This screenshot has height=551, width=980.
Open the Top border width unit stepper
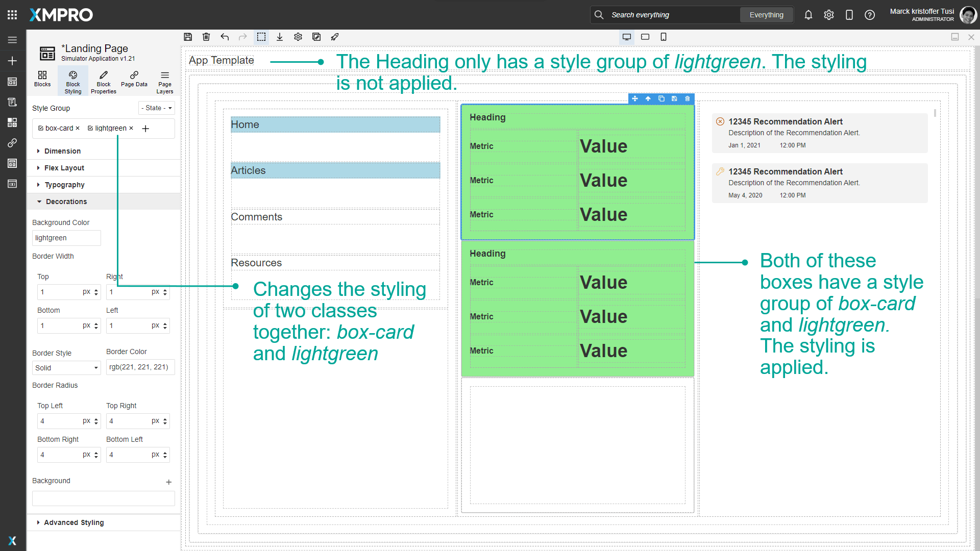point(96,292)
